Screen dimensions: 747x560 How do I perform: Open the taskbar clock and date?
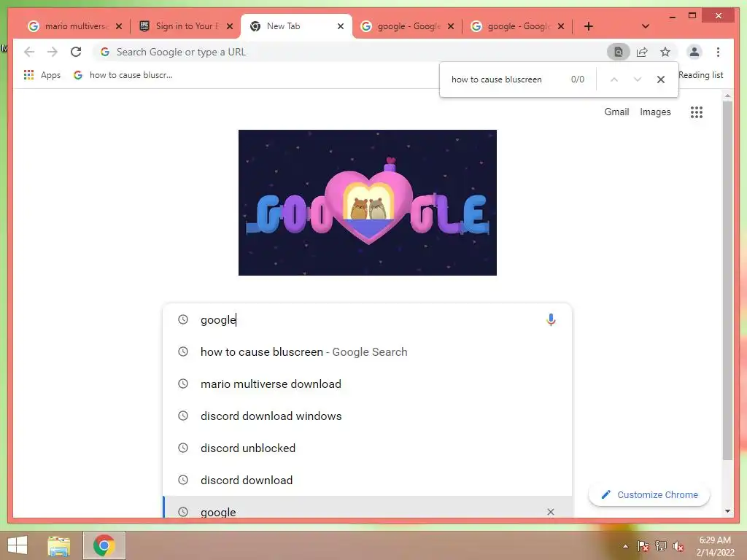click(x=715, y=546)
